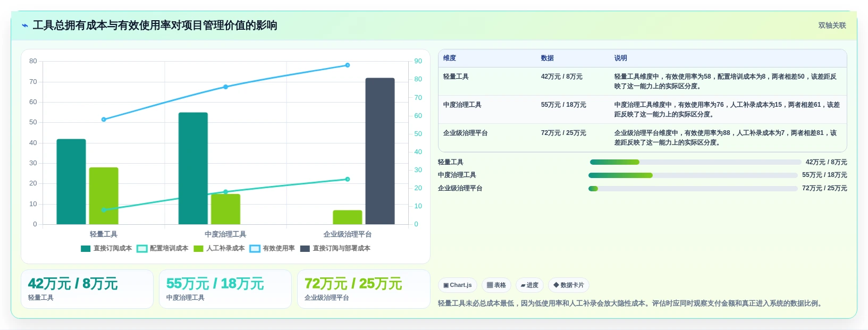The height and width of the screenshot is (330, 868).
Task: Click the 进度 tag
Action: pyautogui.click(x=529, y=285)
